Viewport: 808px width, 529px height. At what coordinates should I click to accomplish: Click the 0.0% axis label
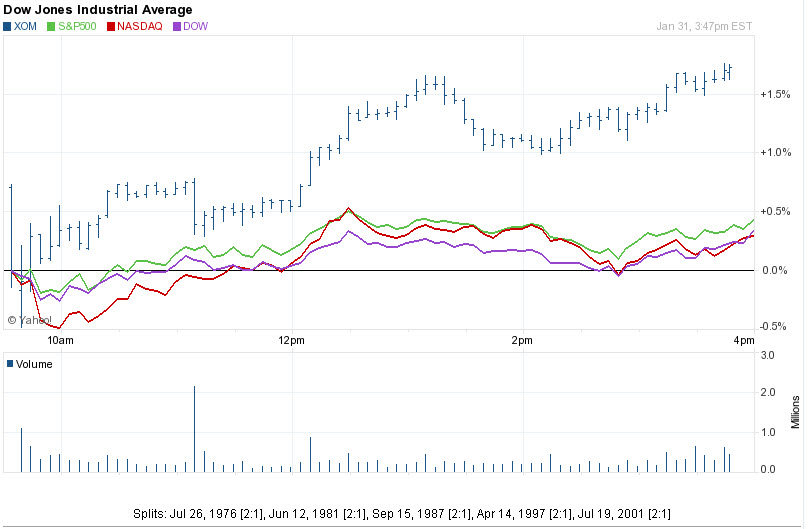775,270
